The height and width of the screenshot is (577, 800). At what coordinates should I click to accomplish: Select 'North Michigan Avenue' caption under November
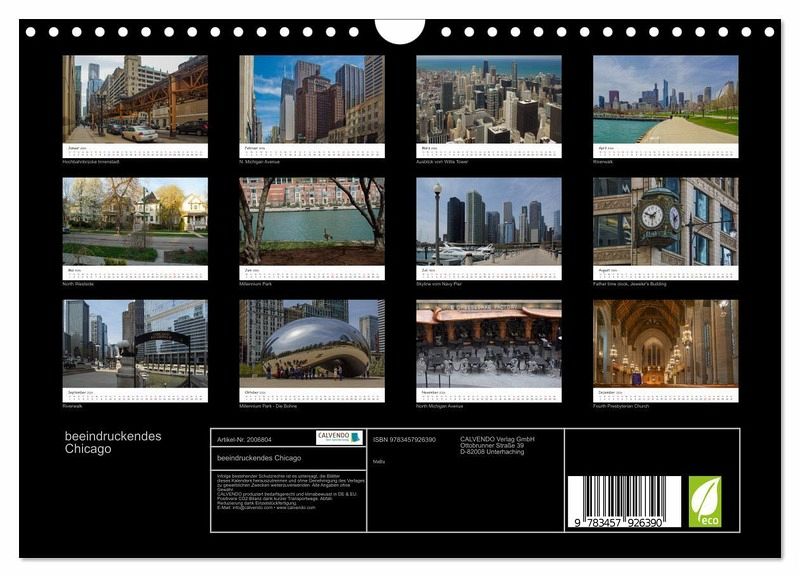point(439,406)
